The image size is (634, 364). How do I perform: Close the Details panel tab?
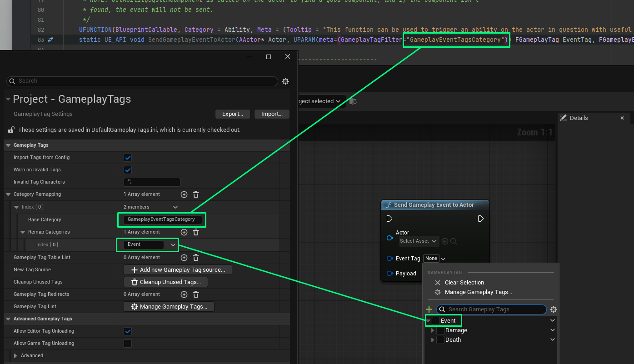(x=622, y=118)
